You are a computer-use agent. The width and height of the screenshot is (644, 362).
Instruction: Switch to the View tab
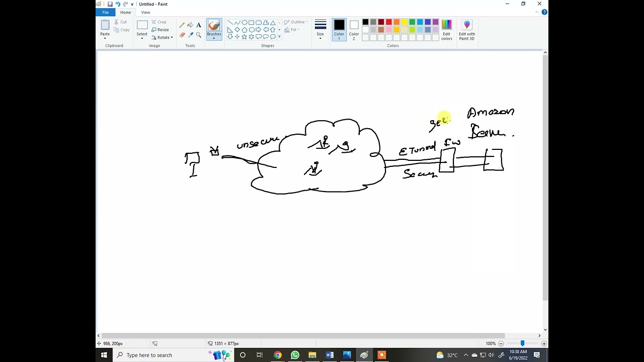click(x=145, y=12)
